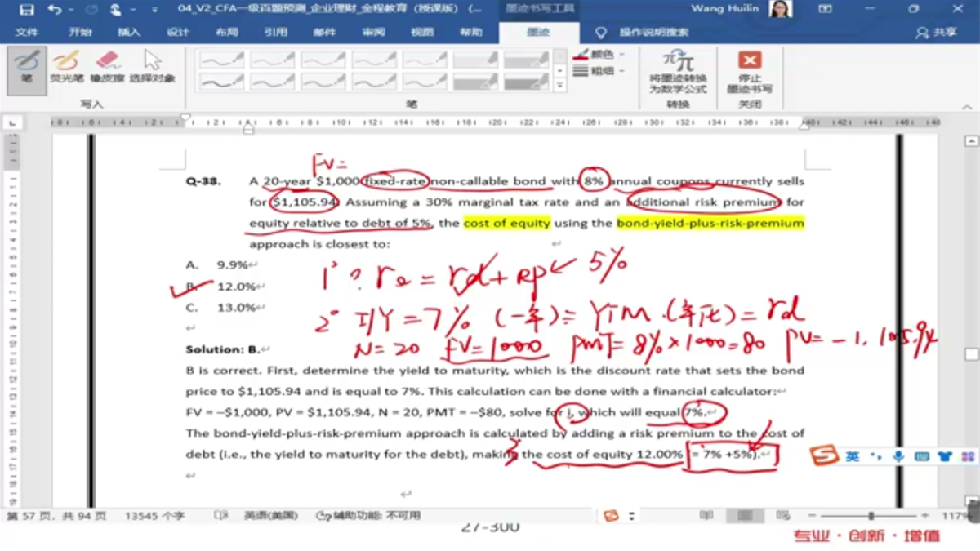This screenshot has height=551, width=980.
Task: Open the Sogou input method icon
Action: click(825, 455)
